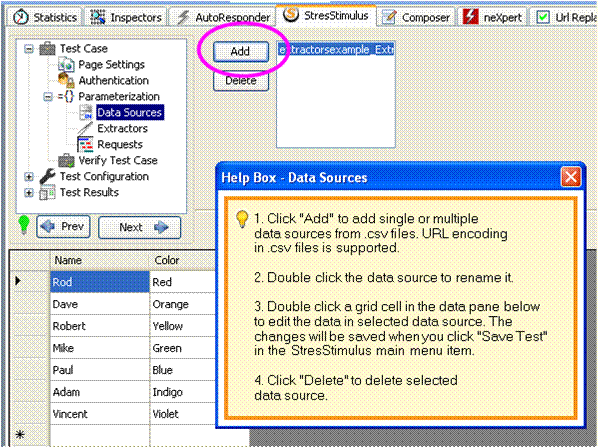Click the Page Settings icon in tree

click(66, 64)
